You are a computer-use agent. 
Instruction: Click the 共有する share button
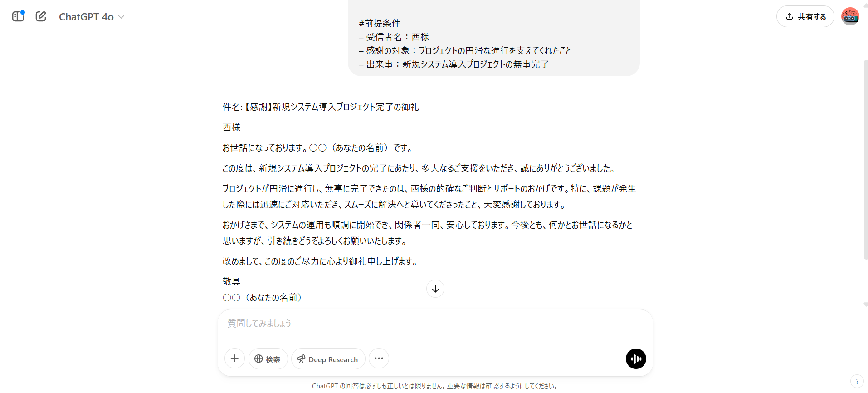pos(805,16)
